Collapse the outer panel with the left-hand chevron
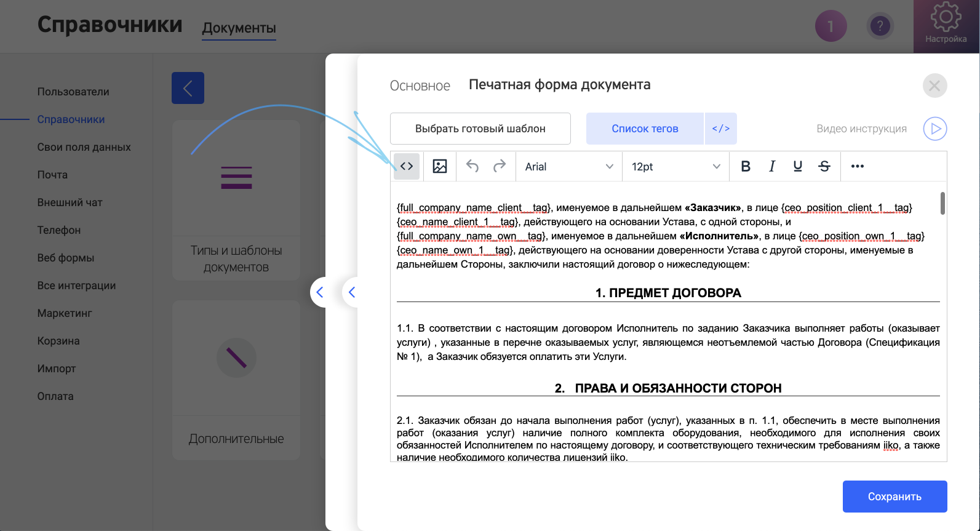This screenshot has height=531, width=980. (x=320, y=292)
